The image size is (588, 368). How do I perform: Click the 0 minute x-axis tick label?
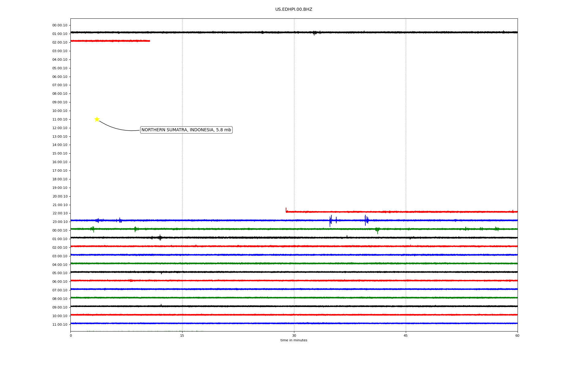point(71,335)
